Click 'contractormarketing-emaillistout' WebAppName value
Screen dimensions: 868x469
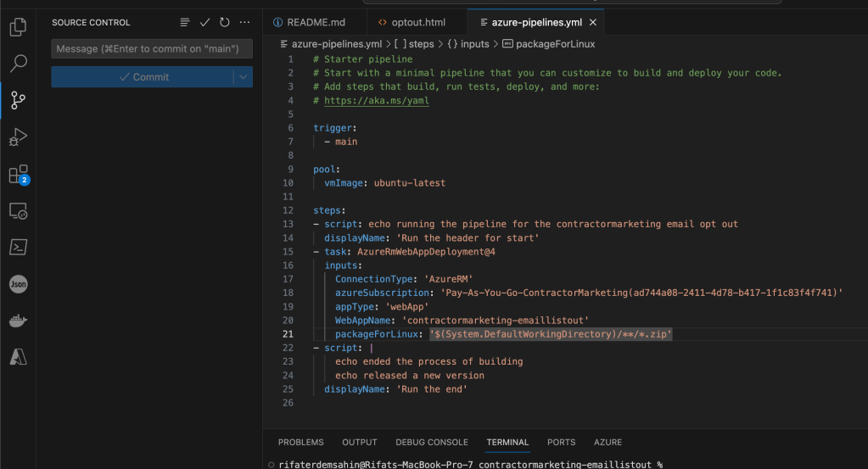click(496, 321)
